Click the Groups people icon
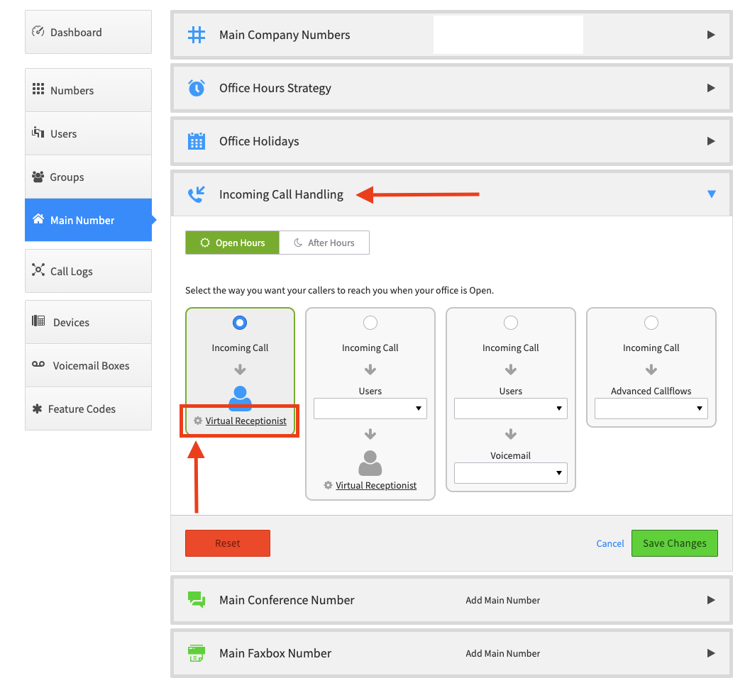 38,177
